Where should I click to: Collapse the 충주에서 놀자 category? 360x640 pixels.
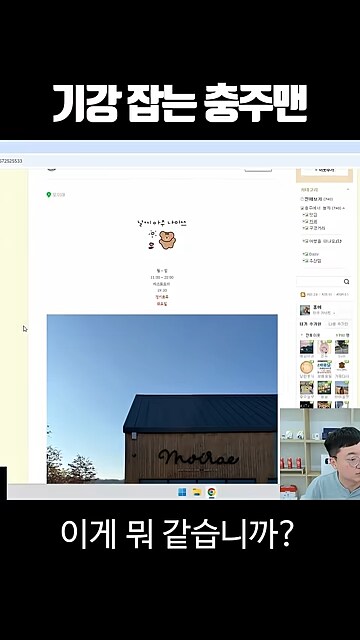pyautogui.click(x=344, y=208)
